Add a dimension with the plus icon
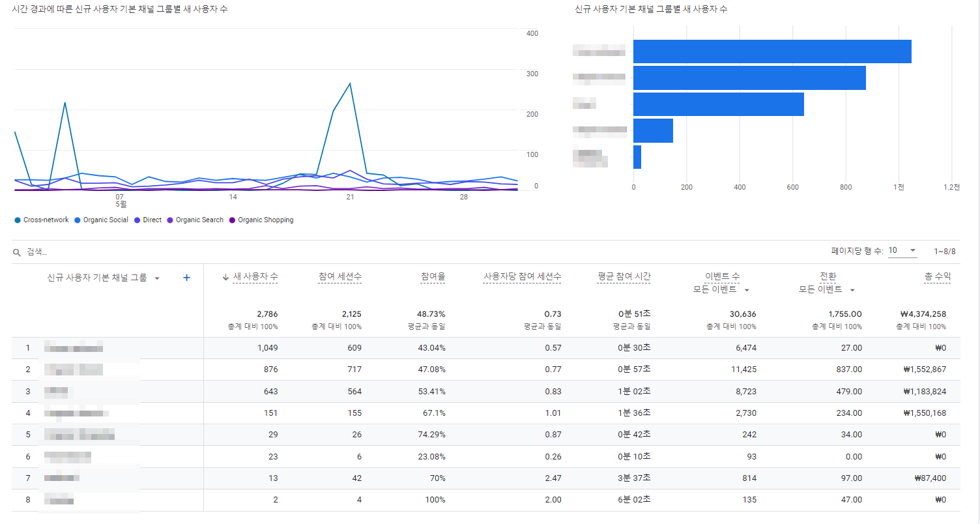980x524 pixels. tap(186, 278)
